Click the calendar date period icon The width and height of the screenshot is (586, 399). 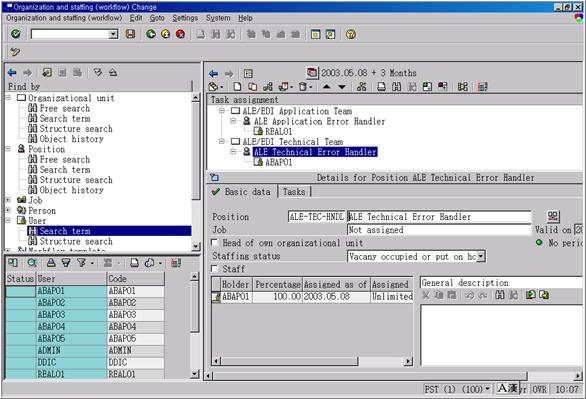click(312, 73)
